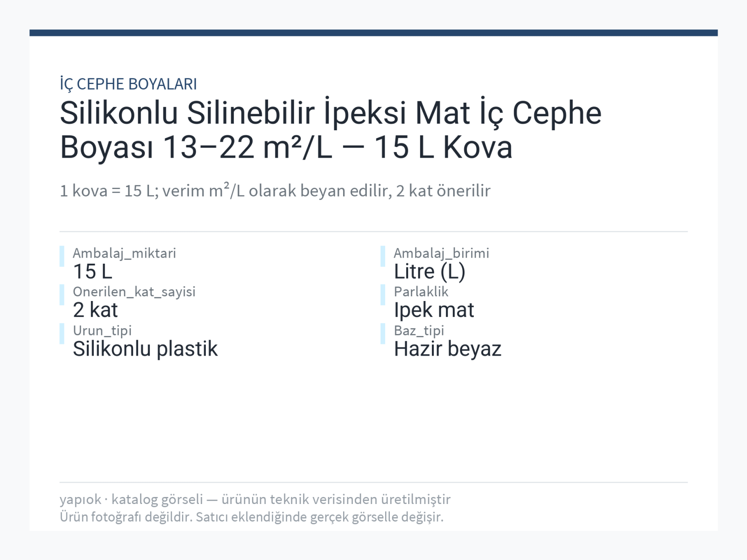This screenshot has height=560, width=747.
Task: Click the İÇ CEPHE BOYALARI category label
Action: tap(128, 84)
